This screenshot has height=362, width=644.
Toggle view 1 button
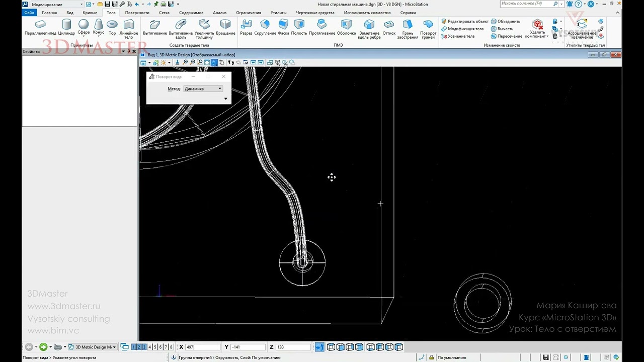(134, 347)
